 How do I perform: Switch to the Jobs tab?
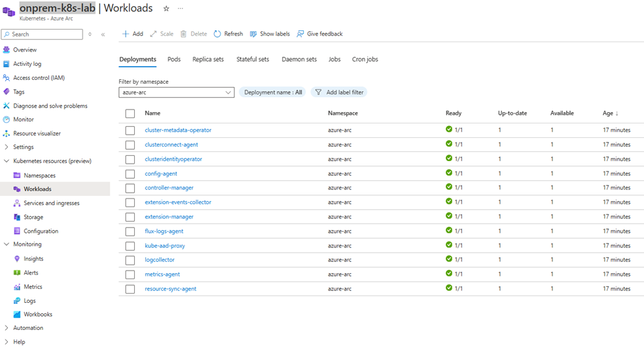[334, 59]
